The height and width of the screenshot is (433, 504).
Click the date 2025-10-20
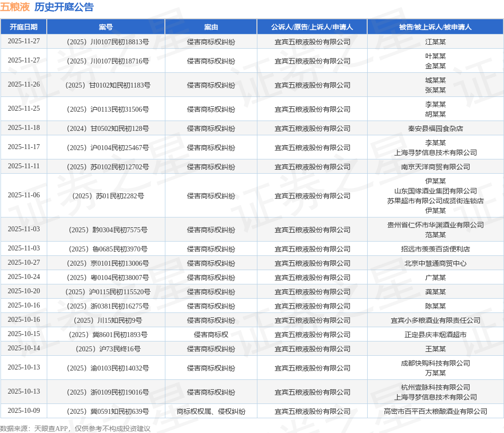coord(24,291)
